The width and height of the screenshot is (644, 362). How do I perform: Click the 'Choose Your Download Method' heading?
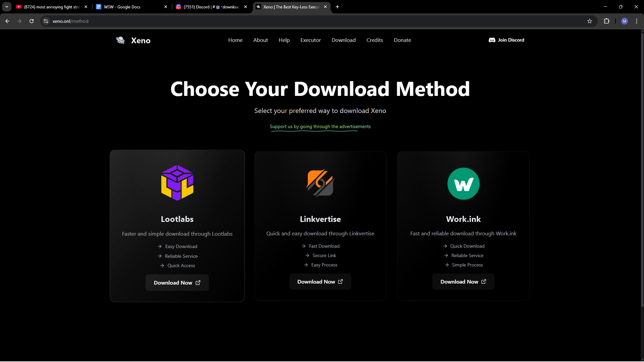[320, 89]
